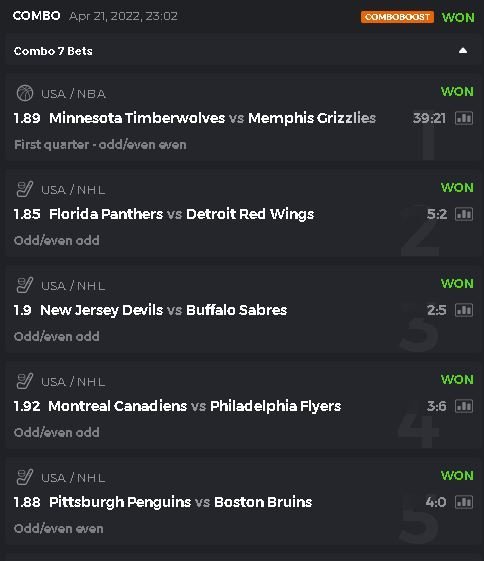The height and width of the screenshot is (561, 484).
Task: Click hockey icon above Florida Panthers match
Action: pos(25,189)
